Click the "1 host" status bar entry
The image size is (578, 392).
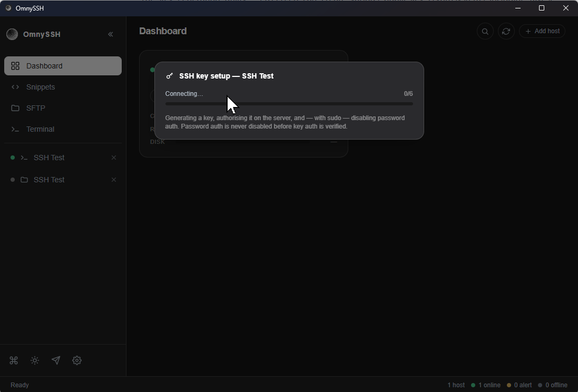pos(456,385)
